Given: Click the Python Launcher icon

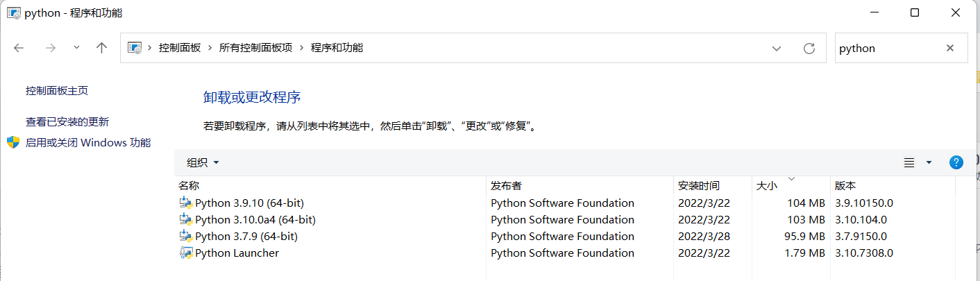Looking at the screenshot, I should coord(185,253).
